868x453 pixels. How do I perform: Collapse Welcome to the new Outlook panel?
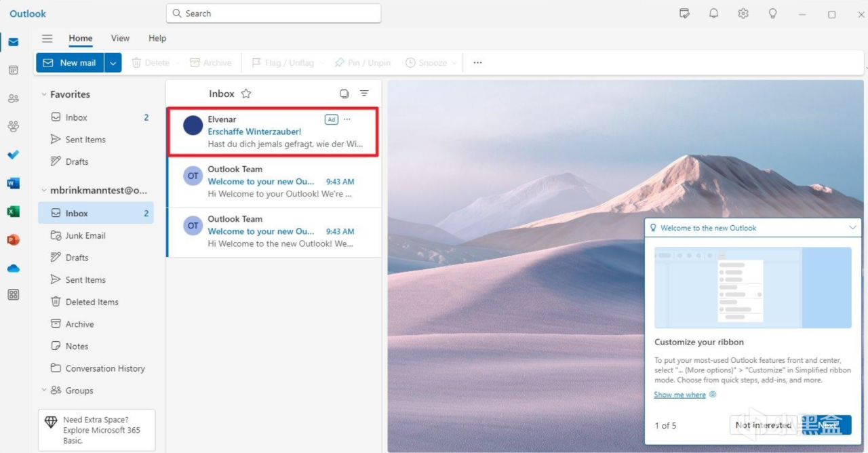(853, 228)
